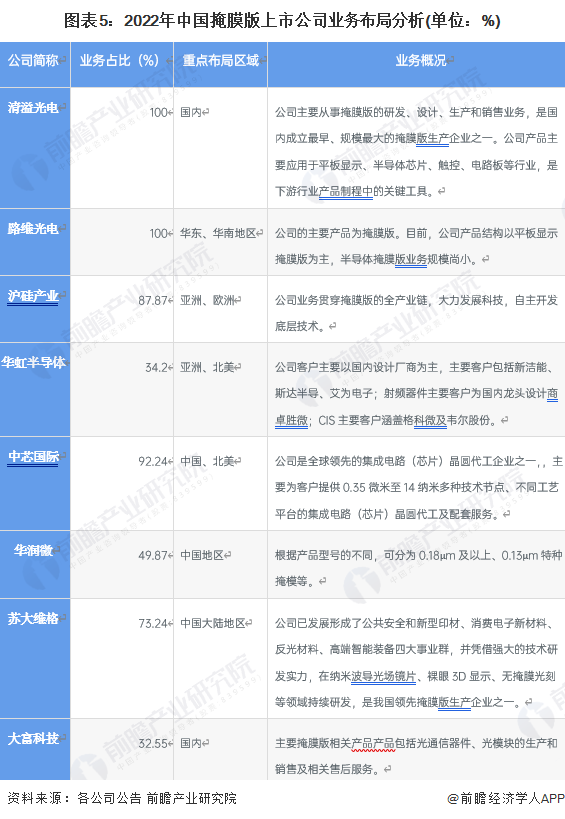Select the 华润微 row label
565x819 pixels.
tap(33, 551)
